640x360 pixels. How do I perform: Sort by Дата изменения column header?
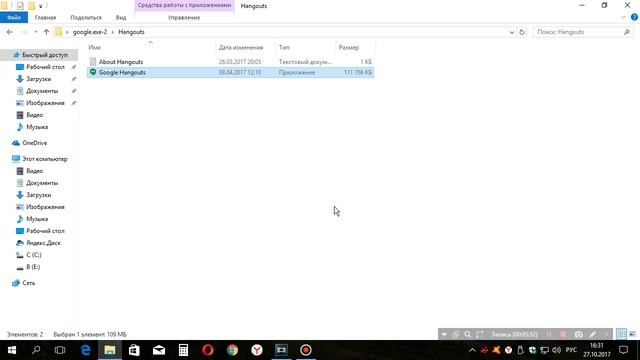point(241,47)
